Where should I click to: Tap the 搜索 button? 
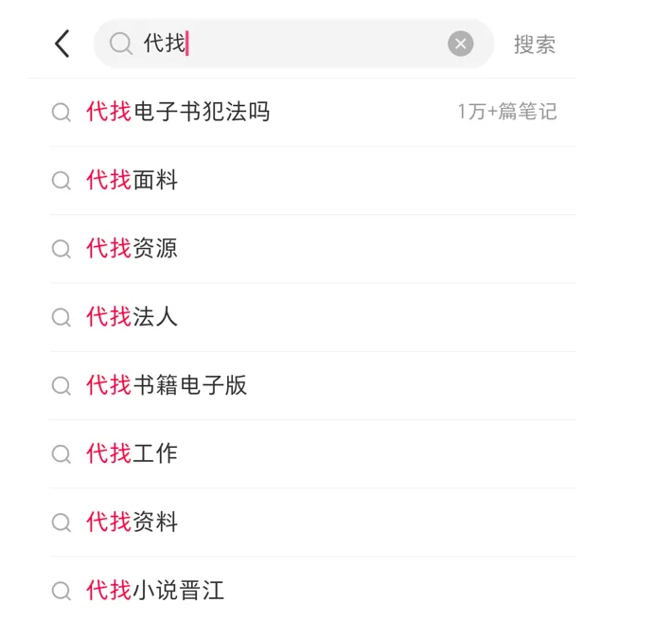[x=535, y=44]
